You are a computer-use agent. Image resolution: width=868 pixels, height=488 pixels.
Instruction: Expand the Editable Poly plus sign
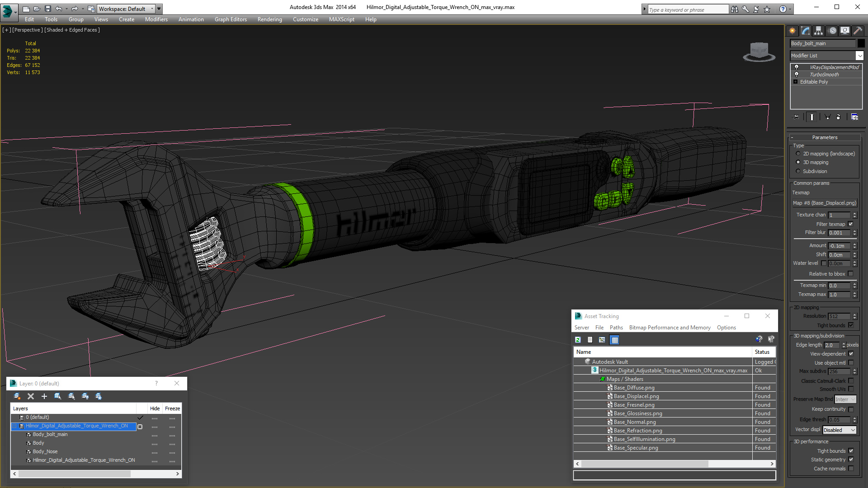coord(796,82)
